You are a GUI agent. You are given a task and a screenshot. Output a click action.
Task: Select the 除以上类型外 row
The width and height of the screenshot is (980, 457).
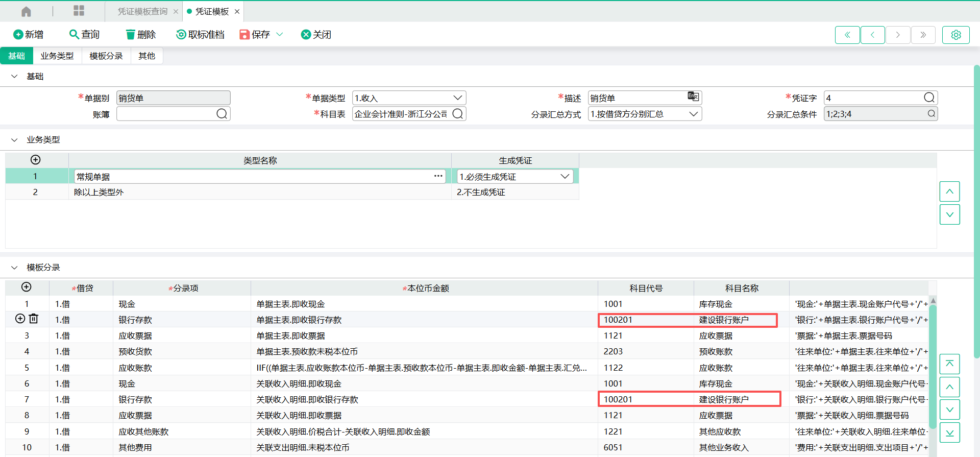click(x=292, y=192)
